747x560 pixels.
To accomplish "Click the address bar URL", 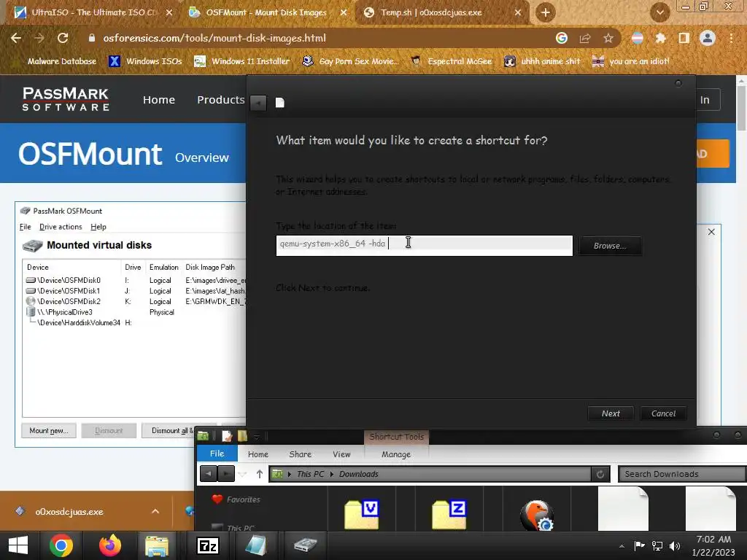I will pyautogui.click(x=214, y=38).
